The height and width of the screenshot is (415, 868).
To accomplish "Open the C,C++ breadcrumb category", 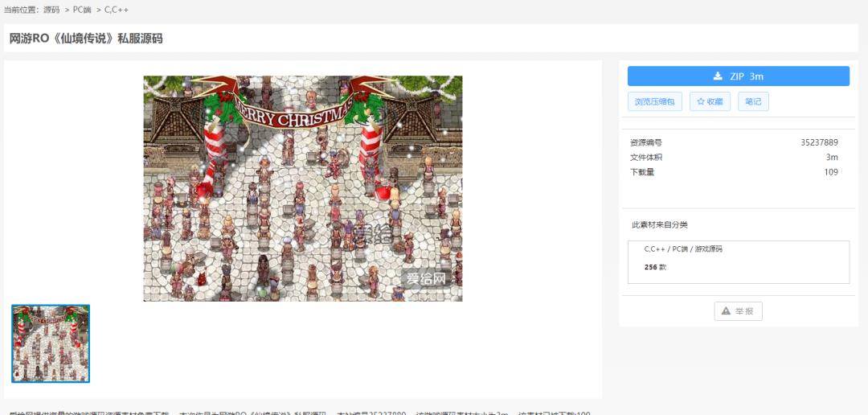I will [x=117, y=10].
